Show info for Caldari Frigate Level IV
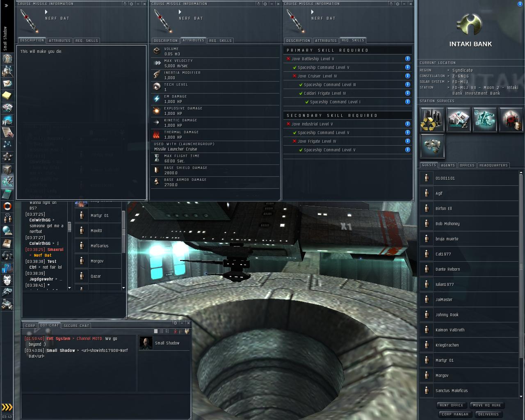 [407, 93]
